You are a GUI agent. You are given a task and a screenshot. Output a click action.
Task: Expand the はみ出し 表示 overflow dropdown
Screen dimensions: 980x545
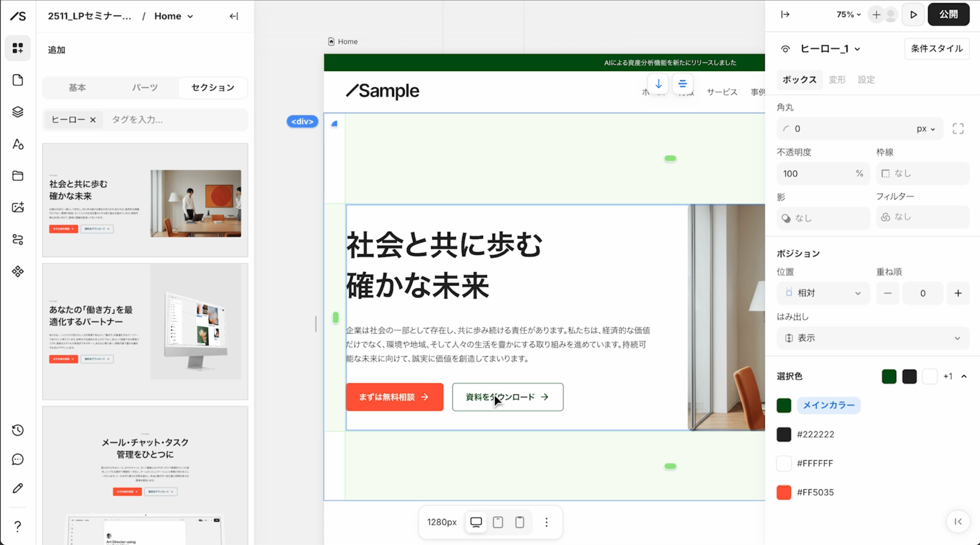tap(872, 338)
